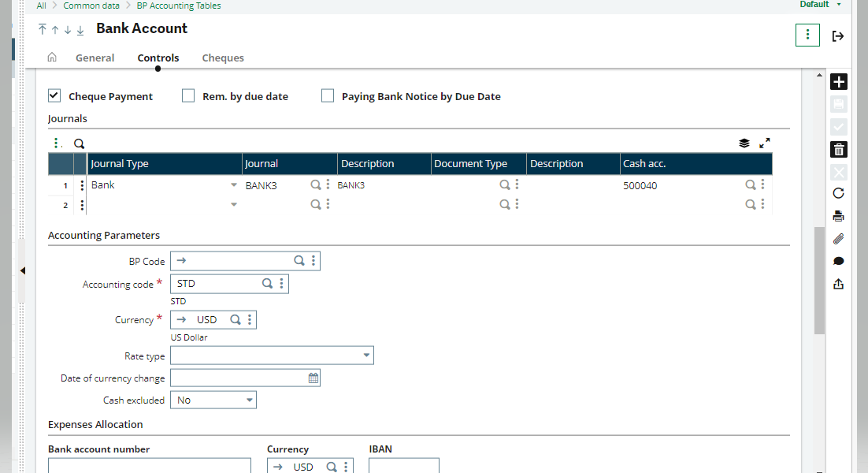Enable Rem. by due date
The image size is (868, 473).
(x=188, y=95)
